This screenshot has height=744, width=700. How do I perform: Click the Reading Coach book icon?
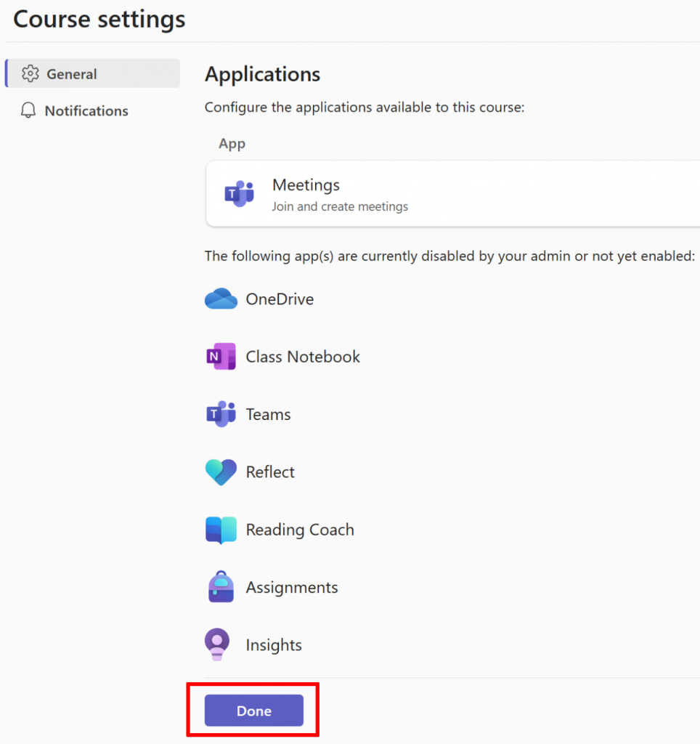click(221, 530)
